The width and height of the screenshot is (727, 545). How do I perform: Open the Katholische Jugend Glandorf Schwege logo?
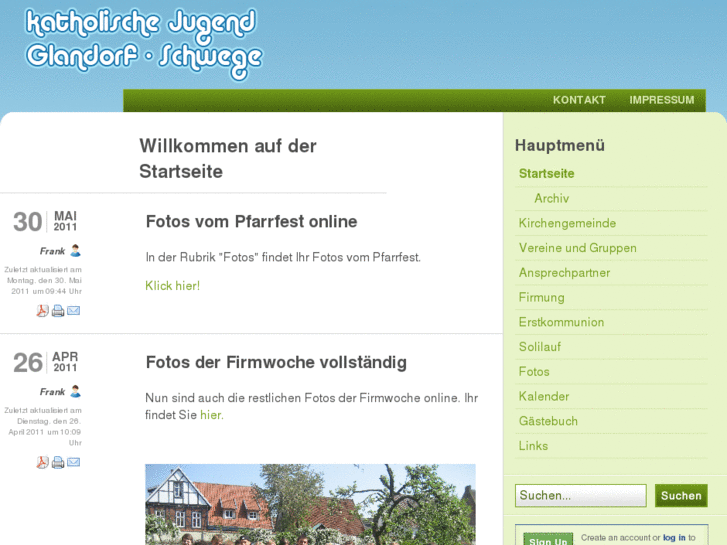point(144,44)
